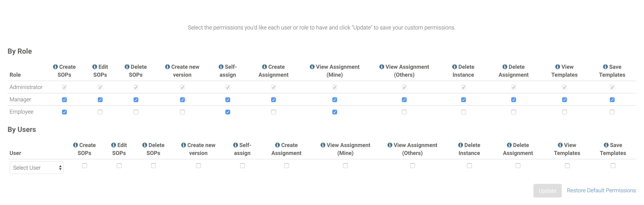Click the Update button
644x205 pixels.
pos(548,190)
